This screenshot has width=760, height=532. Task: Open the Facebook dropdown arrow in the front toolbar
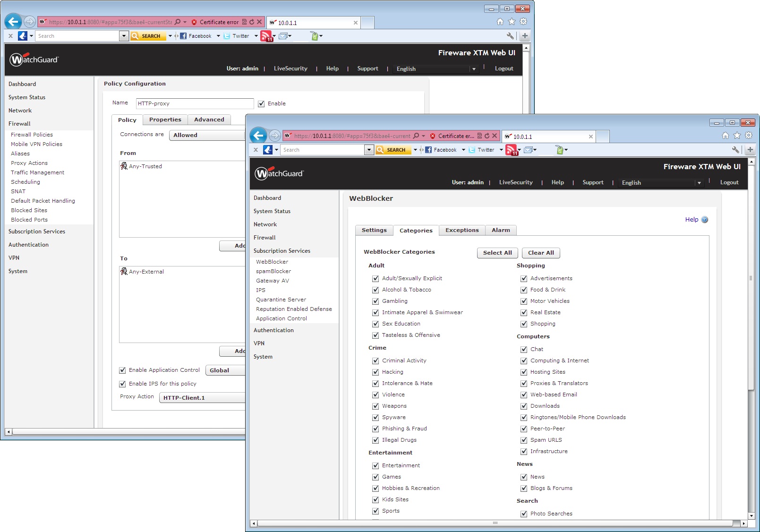pos(463,150)
